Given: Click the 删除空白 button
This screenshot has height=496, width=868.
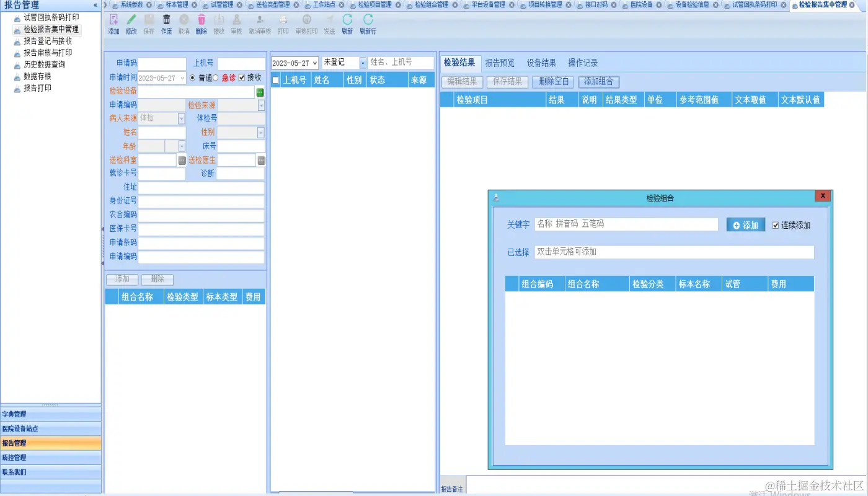Looking at the screenshot, I should pos(553,82).
